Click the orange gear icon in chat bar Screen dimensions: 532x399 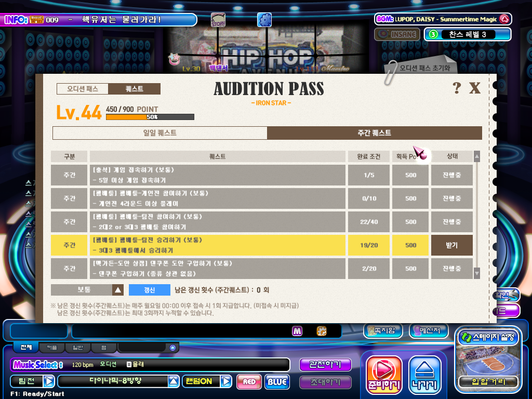pyautogui.click(x=321, y=331)
